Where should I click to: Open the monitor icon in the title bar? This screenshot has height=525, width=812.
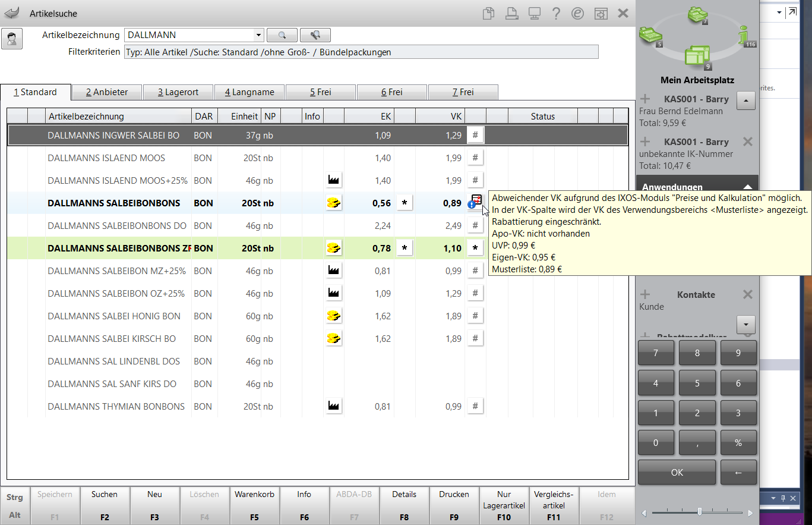tap(533, 13)
